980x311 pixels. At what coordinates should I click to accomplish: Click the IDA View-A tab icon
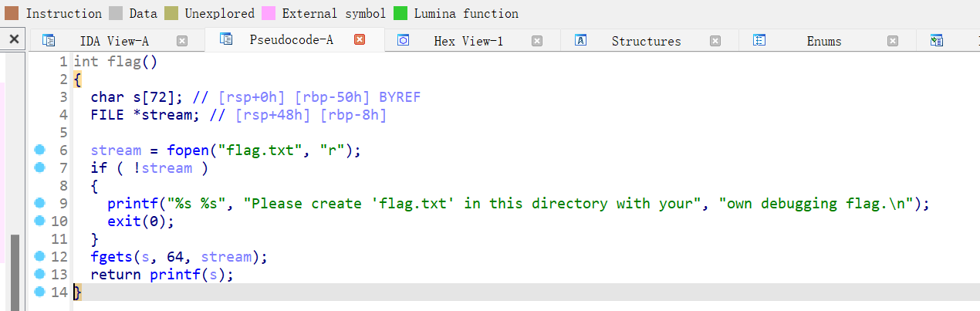(x=49, y=41)
